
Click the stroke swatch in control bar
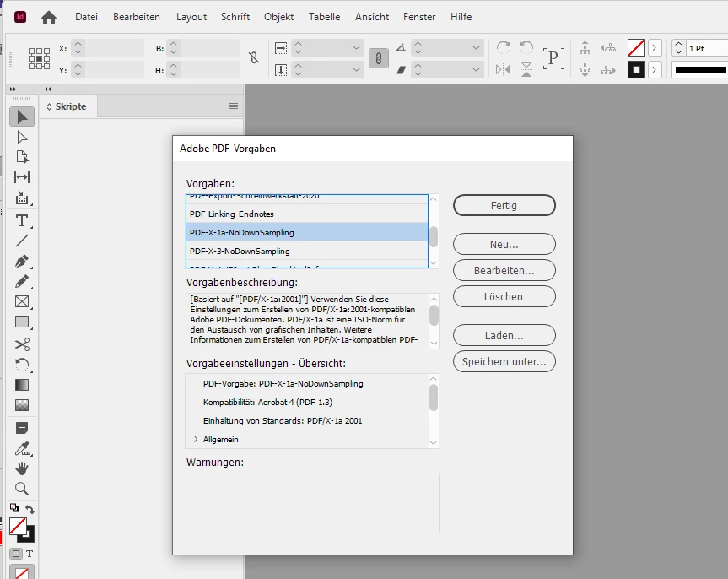tap(636, 70)
